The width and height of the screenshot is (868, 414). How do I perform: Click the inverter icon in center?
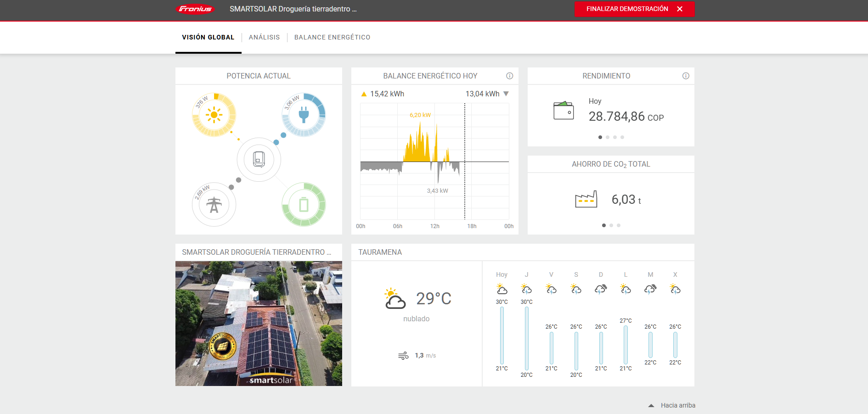click(x=259, y=160)
